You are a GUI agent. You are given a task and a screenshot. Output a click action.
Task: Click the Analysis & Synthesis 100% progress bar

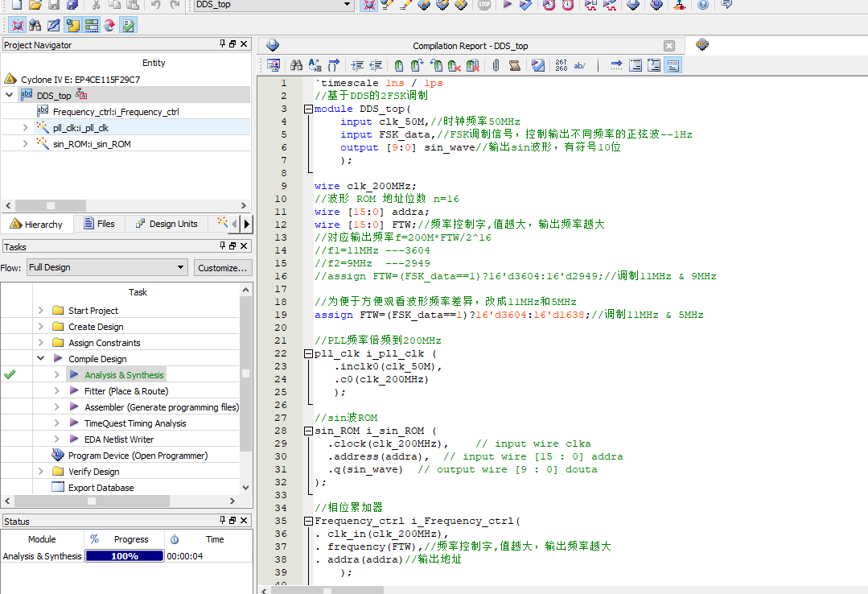[x=125, y=555]
